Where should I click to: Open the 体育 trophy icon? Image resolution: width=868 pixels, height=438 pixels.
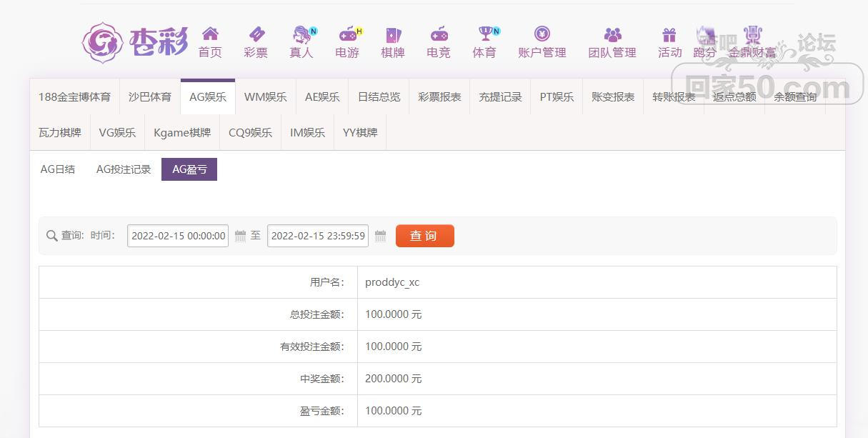click(x=487, y=34)
